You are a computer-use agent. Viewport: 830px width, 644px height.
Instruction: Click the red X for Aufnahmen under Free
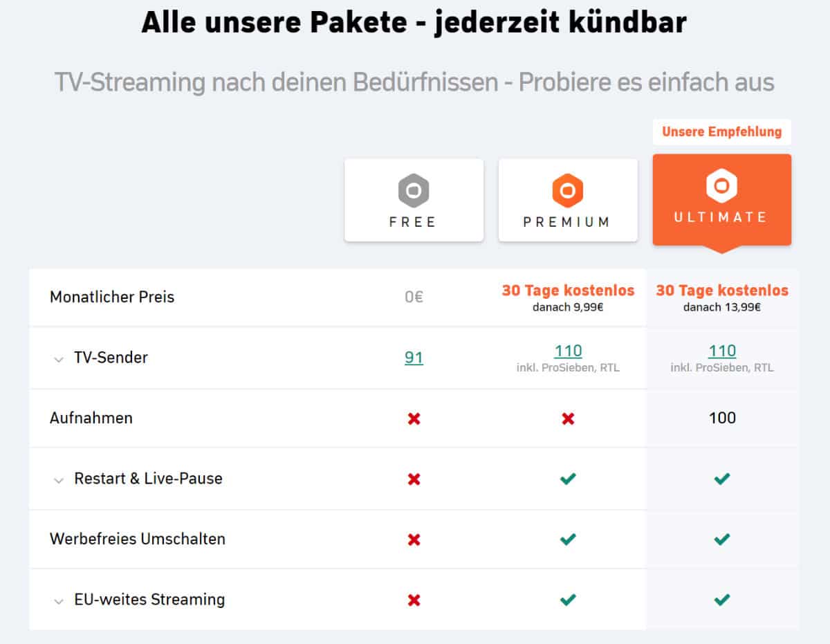[414, 418]
